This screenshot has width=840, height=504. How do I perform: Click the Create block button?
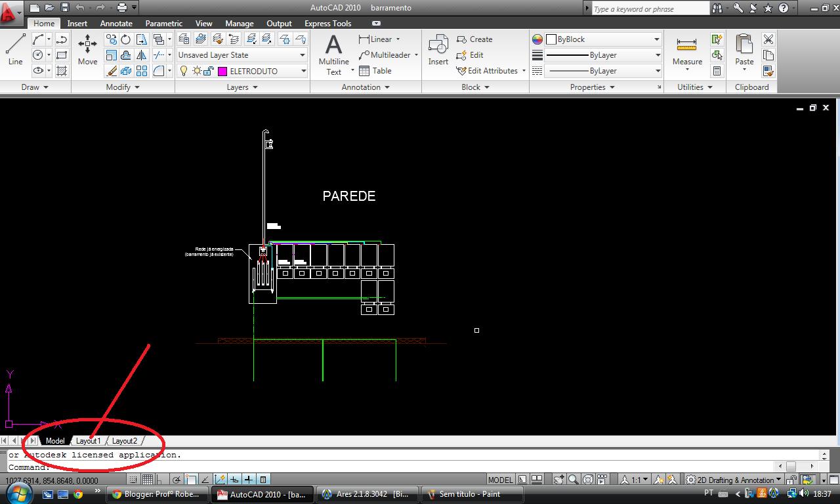click(475, 39)
